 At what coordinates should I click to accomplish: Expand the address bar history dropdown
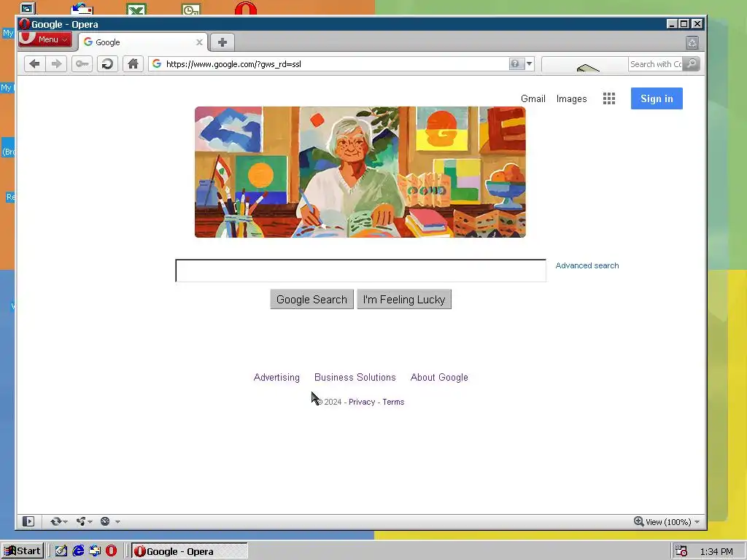pyautogui.click(x=529, y=64)
